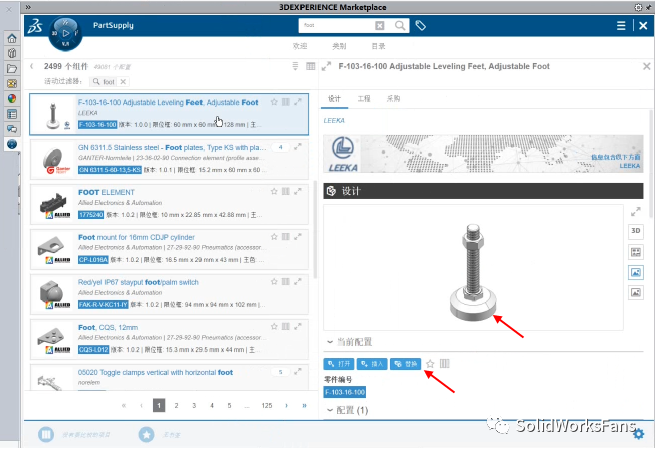The image size is (656, 452).
Task: Expand detail panel with diagonal arrows icon
Action: (326, 66)
